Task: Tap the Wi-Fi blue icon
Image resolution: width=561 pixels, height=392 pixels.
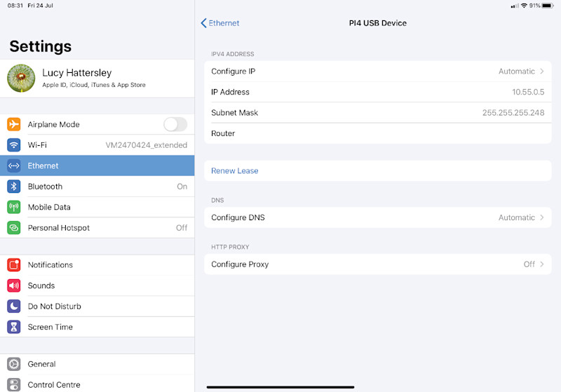Action: pyautogui.click(x=13, y=145)
